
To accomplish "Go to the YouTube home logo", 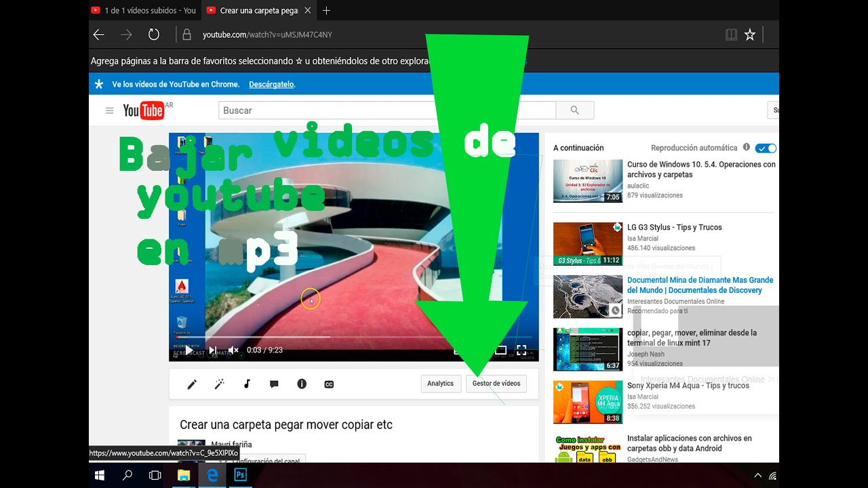I will tap(143, 110).
